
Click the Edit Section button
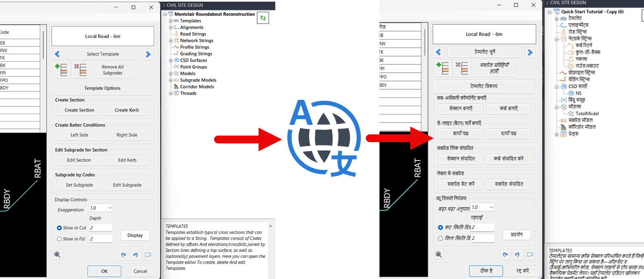[x=79, y=160]
